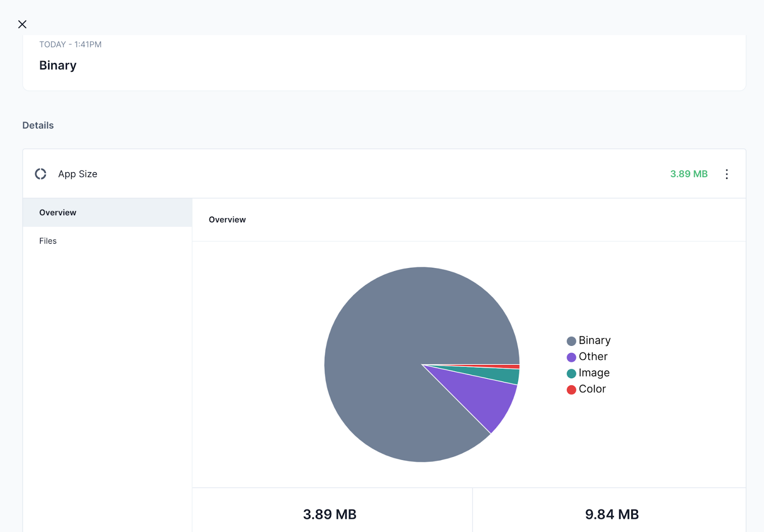Switch to the Files tab
Image resolution: width=764 pixels, height=532 pixels.
(x=48, y=240)
